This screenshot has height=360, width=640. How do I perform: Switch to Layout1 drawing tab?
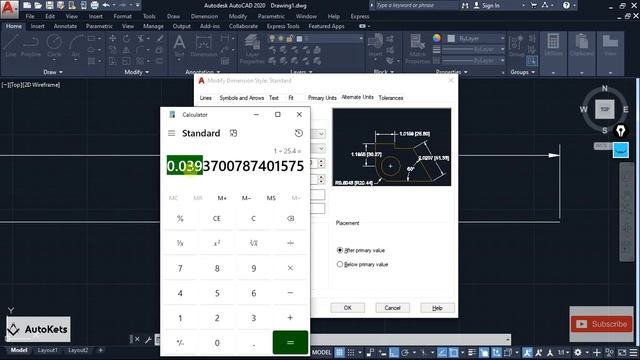coord(47,350)
